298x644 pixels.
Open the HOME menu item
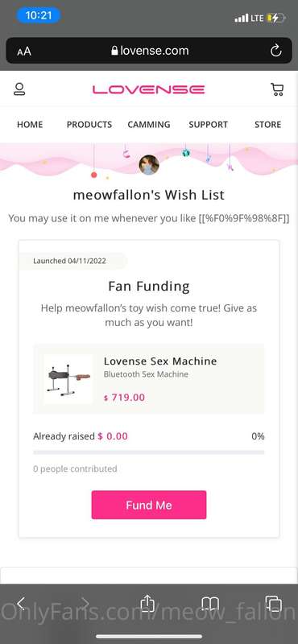click(30, 125)
